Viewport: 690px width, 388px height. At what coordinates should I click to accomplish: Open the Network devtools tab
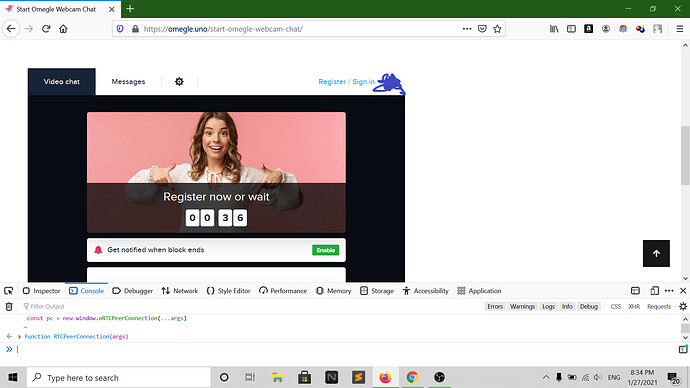click(180, 291)
